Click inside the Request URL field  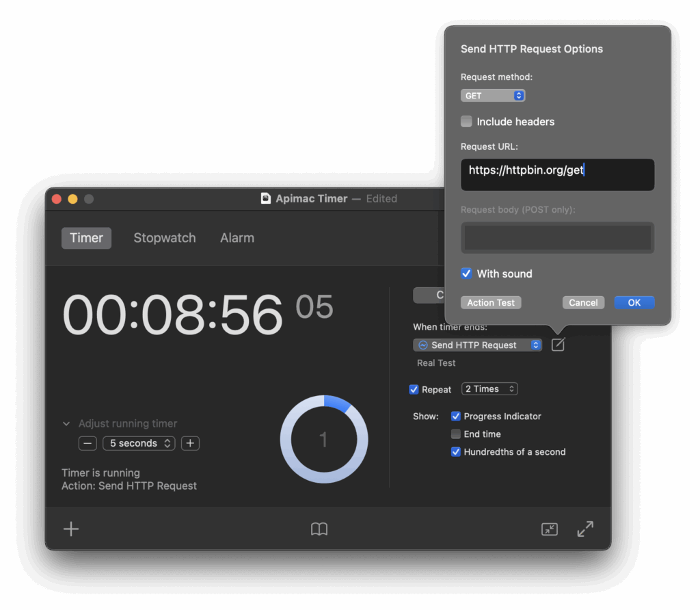[557, 175]
